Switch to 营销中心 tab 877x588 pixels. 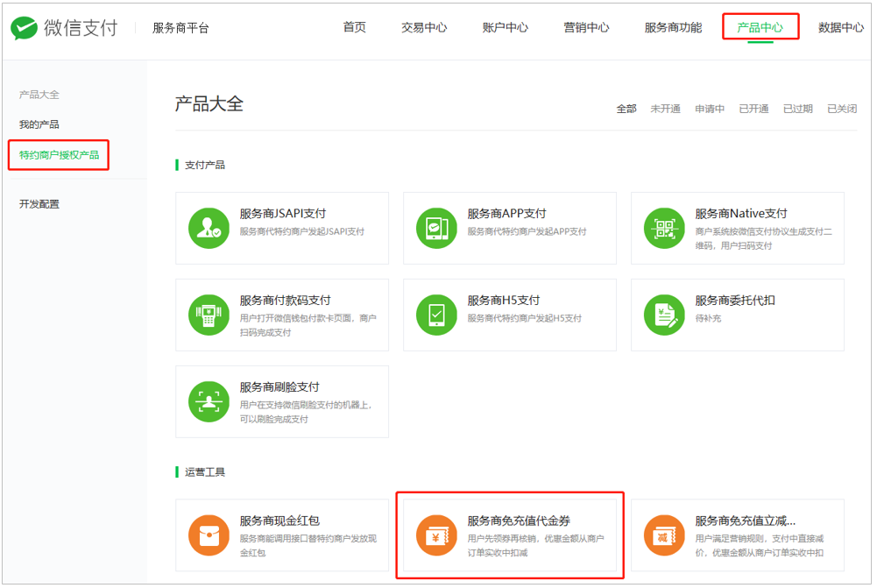pyautogui.click(x=586, y=27)
